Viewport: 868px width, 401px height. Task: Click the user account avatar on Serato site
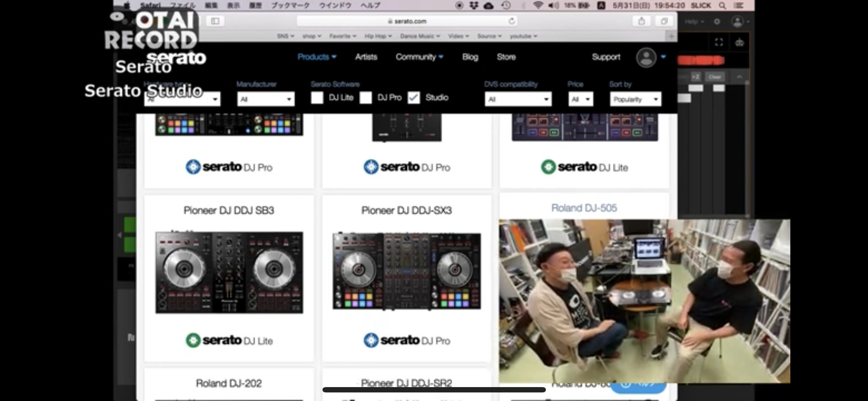pos(646,57)
